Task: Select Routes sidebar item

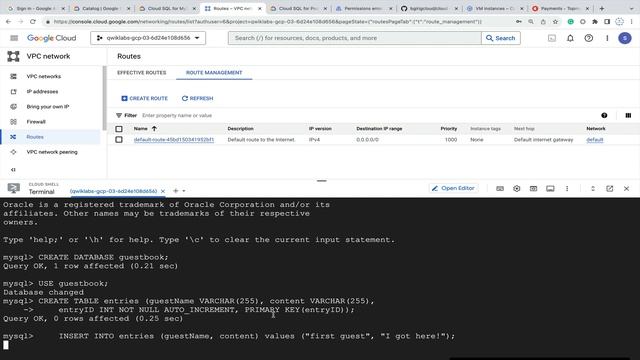Action: [51, 137]
